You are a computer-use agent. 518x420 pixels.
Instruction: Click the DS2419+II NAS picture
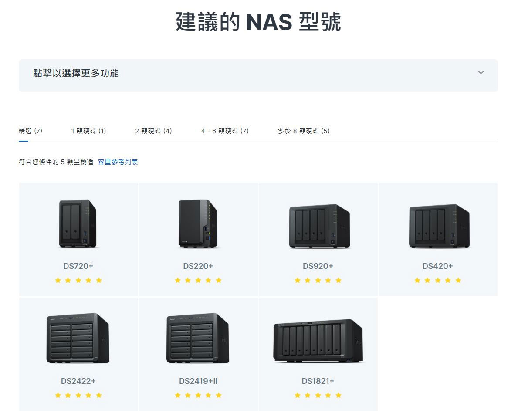click(198, 340)
